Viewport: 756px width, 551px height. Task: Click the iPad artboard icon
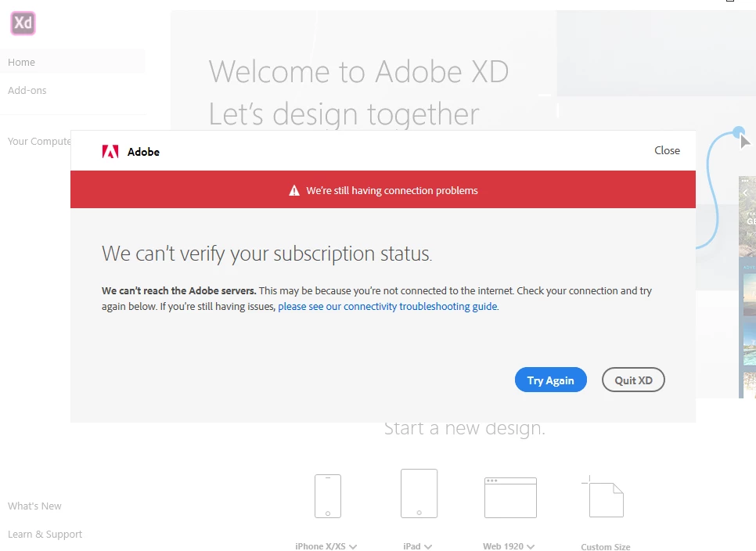coord(419,493)
